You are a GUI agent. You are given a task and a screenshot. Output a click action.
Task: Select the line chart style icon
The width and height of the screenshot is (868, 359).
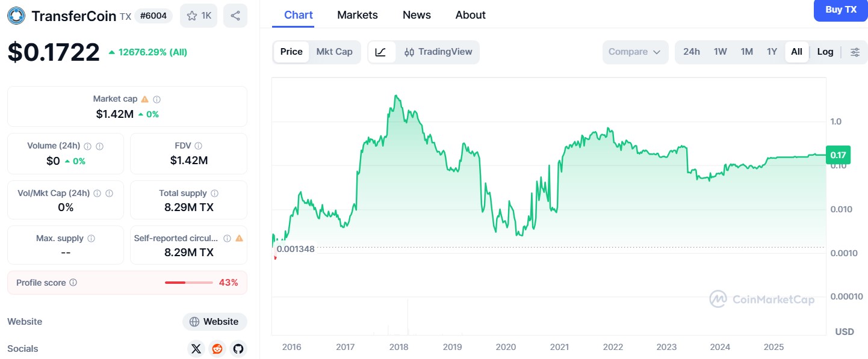381,52
